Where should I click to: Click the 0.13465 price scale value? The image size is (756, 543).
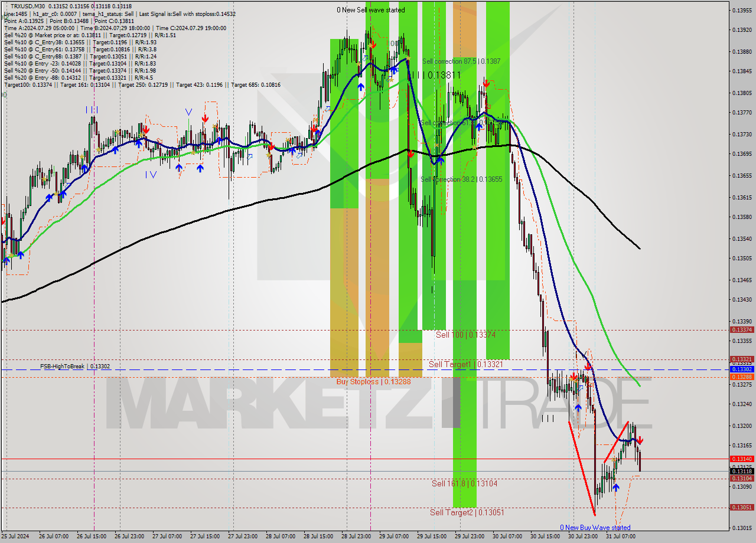[x=742, y=280]
